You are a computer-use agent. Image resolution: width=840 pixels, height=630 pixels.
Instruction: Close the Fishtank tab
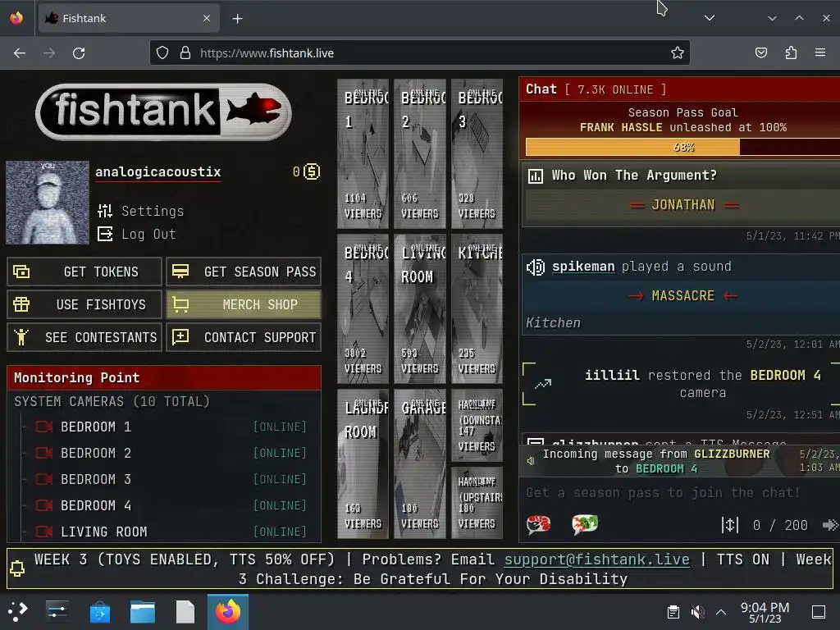207,18
